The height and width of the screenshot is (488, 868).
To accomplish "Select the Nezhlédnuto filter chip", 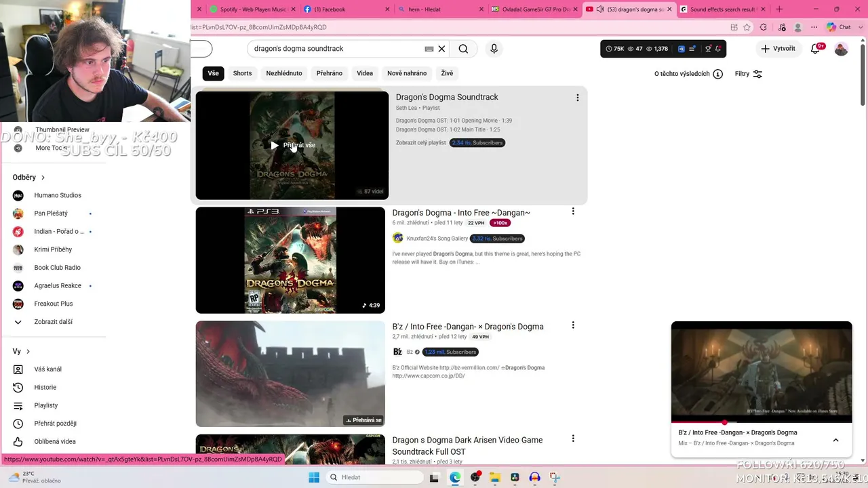I will [284, 73].
